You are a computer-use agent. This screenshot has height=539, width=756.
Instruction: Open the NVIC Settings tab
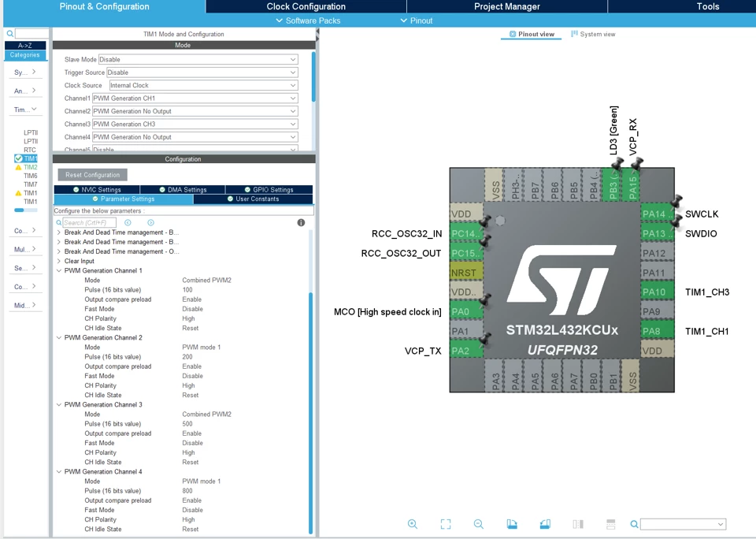coord(97,190)
